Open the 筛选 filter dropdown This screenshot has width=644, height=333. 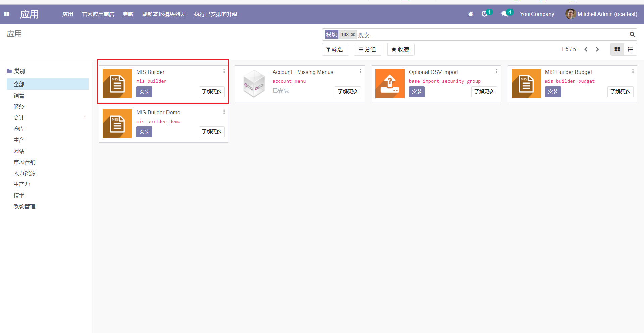tap(335, 49)
